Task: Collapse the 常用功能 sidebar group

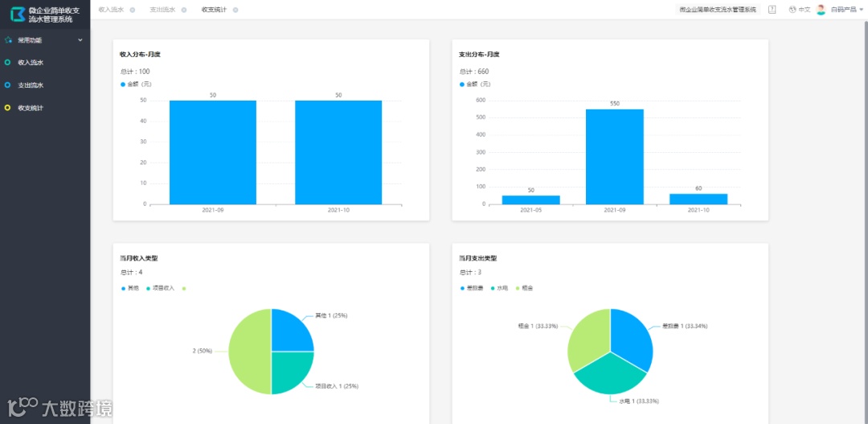Action: (45, 40)
